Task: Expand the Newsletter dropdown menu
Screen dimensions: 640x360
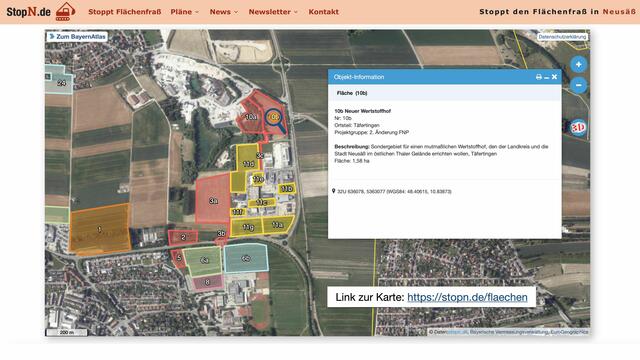Action: pyautogui.click(x=273, y=12)
